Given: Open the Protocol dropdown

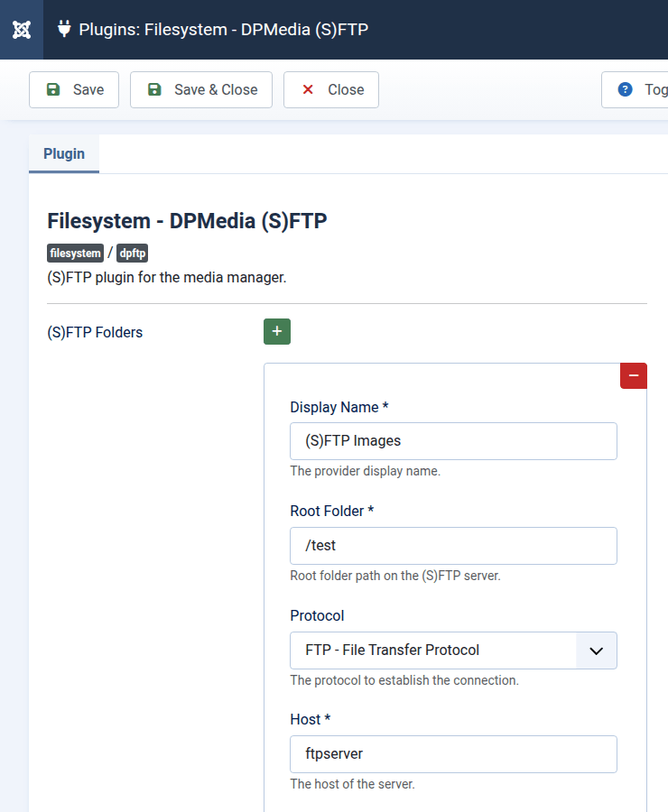Looking at the screenshot, I should click(453, 651).
